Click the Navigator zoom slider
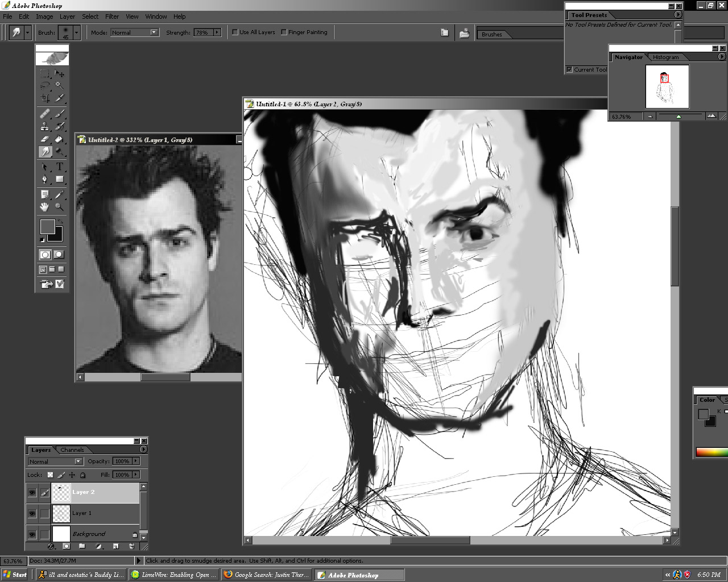This screenshot has width=728, height=582. (679, 116)
